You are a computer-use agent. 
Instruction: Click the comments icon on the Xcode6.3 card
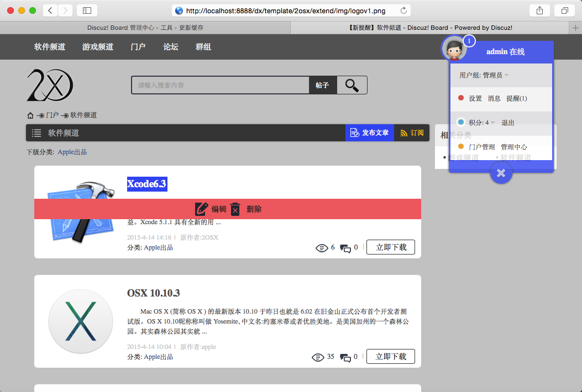(x=345, y=248)
